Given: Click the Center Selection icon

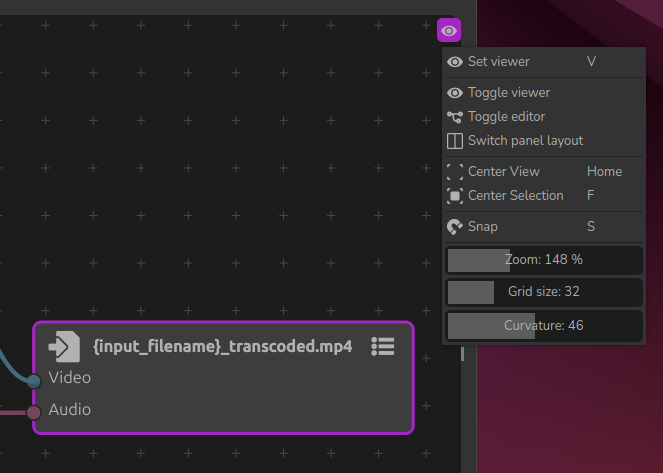Looking at the screenshot, I should point(455,196).
